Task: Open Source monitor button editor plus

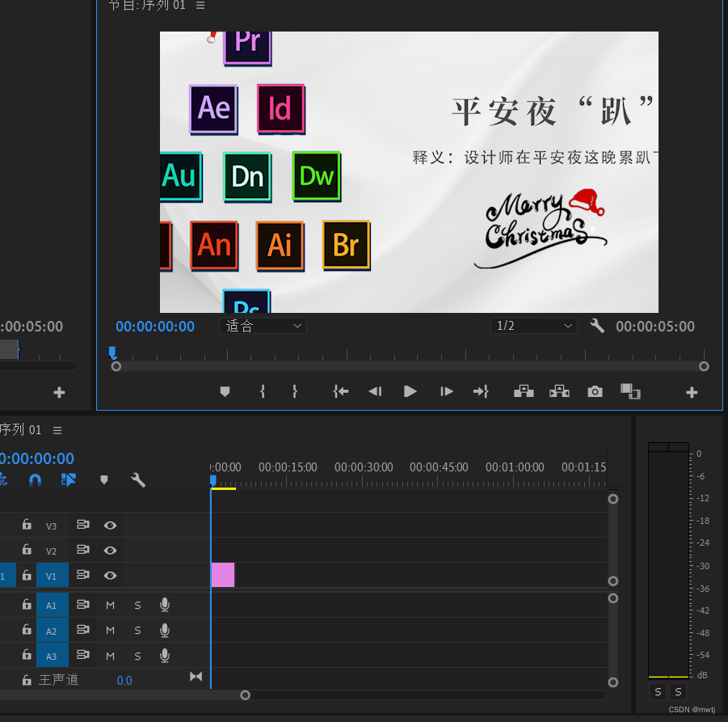Action: click(x=59, y=393)
